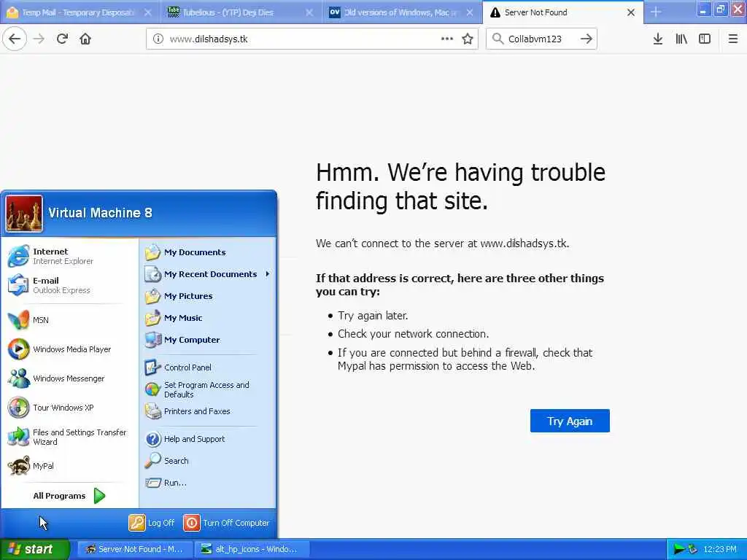
Task: Click the Log Off button
Action: click(x=152, y=523)
